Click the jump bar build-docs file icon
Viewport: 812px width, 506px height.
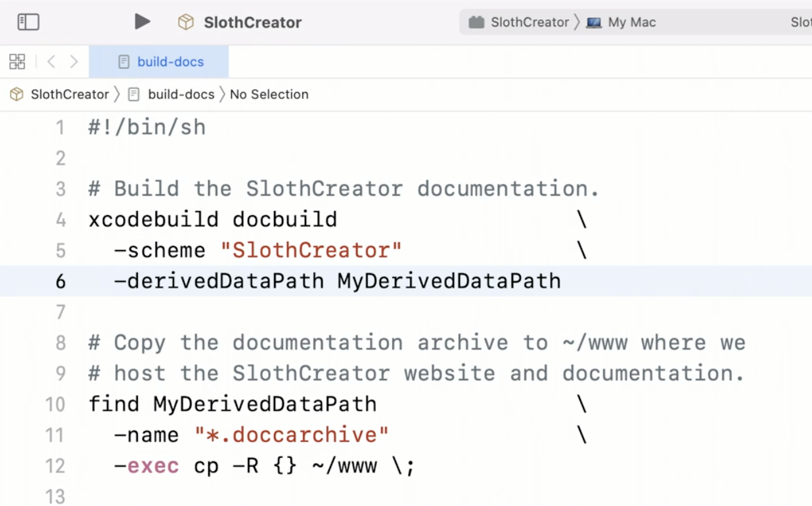[134, 95]
